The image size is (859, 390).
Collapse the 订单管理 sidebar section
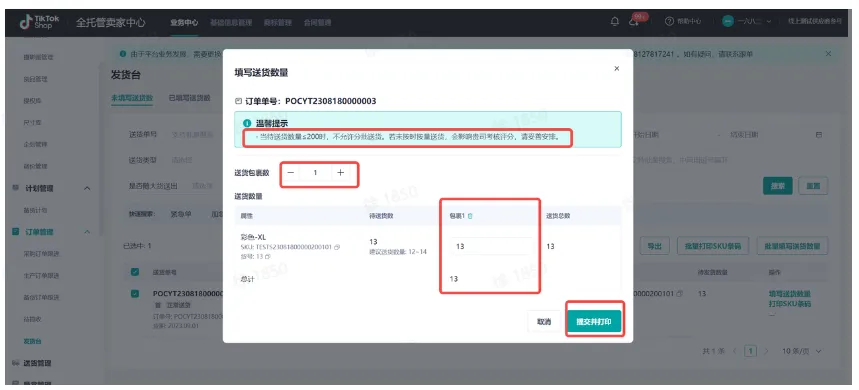(x=87, y=232)
